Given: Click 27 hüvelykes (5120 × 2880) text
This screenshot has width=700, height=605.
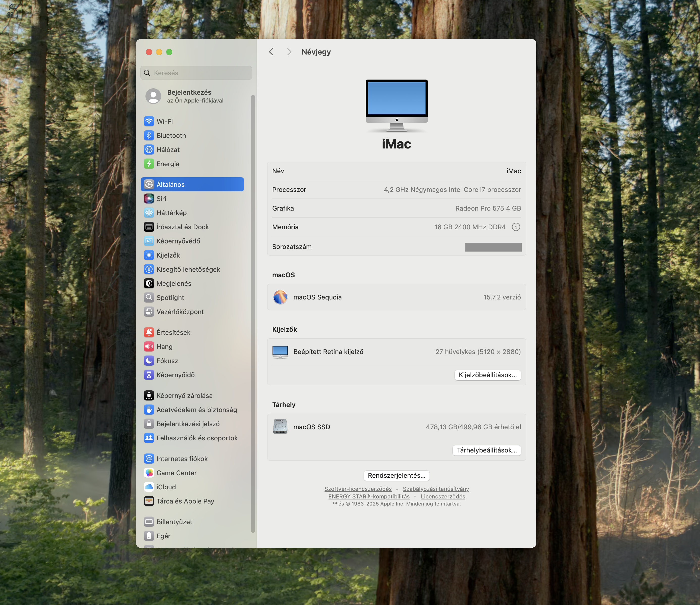Looking at the screenshot, I should click(478, 352).
